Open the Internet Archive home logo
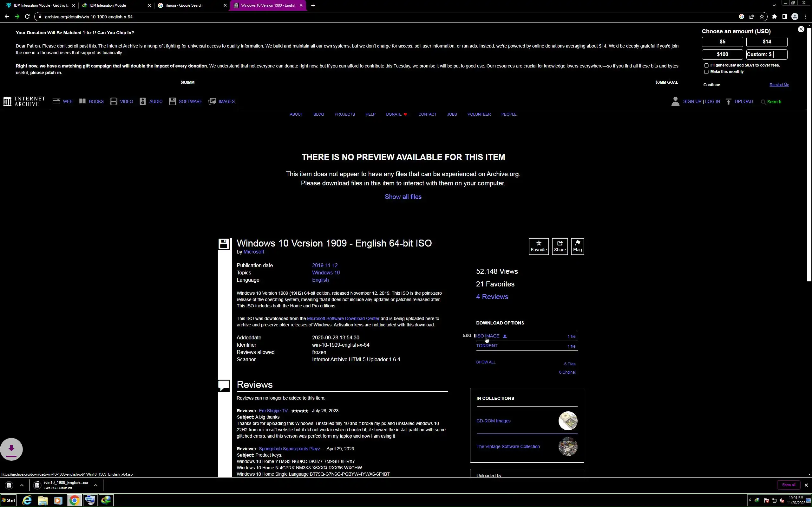The image size is (812, 507). pos(24,101)
